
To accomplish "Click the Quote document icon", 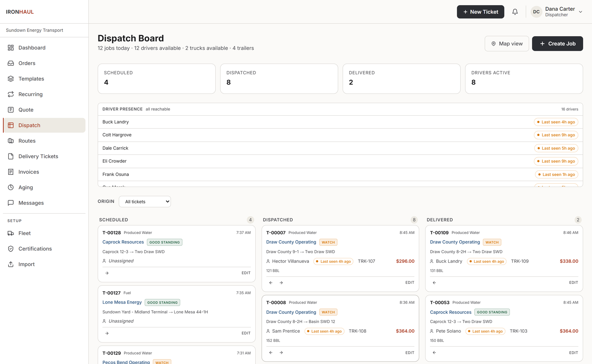I will 11,110.
